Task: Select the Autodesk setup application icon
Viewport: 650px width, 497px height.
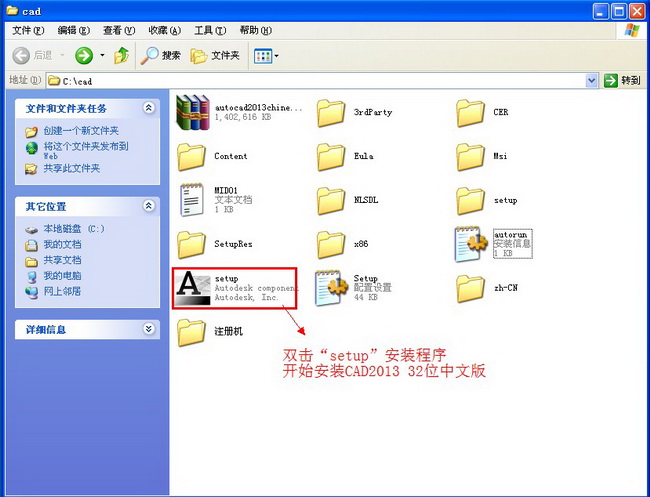Action: [x=192, y=288]
